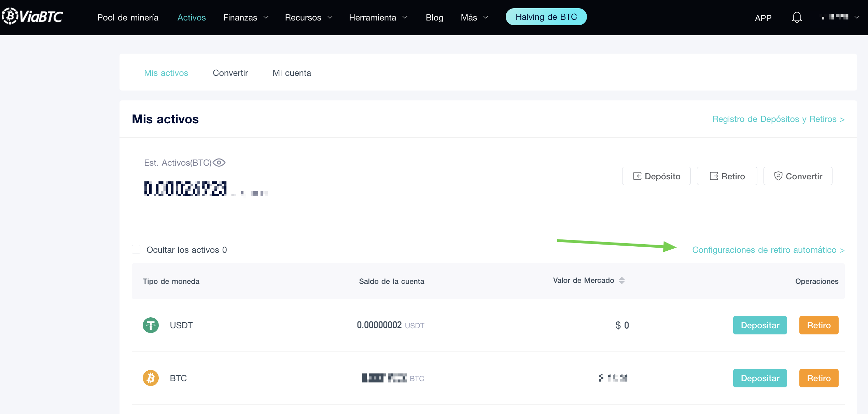The width and height of the screenshot is (868, 414).
Task: Click Operaciones column header
Action: point(816,281)
